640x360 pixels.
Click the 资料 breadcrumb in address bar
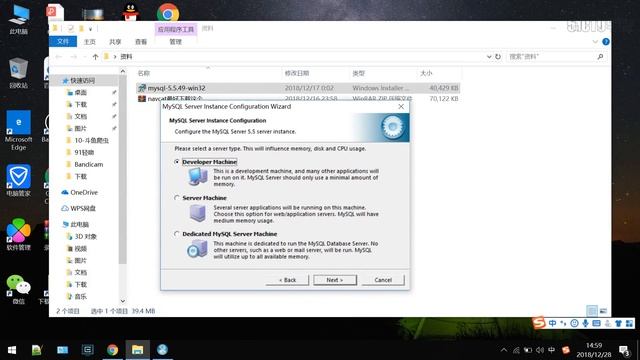pos(127,57)
